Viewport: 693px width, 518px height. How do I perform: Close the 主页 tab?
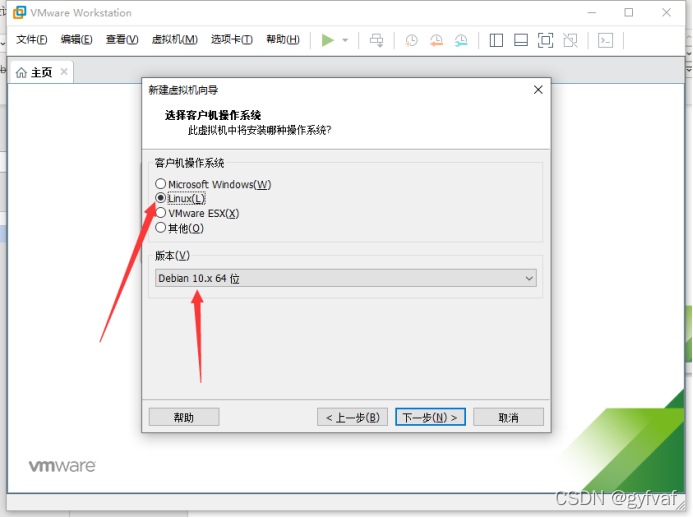(64, 72)
